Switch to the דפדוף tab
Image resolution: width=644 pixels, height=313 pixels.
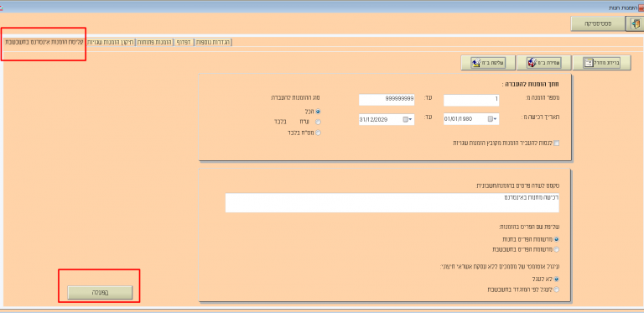click(x=184, y=42)
